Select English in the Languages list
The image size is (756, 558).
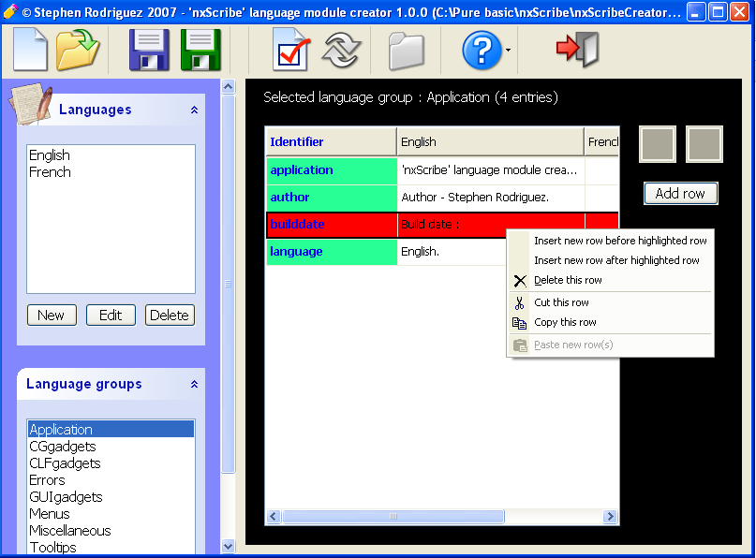tap(50, 155)
